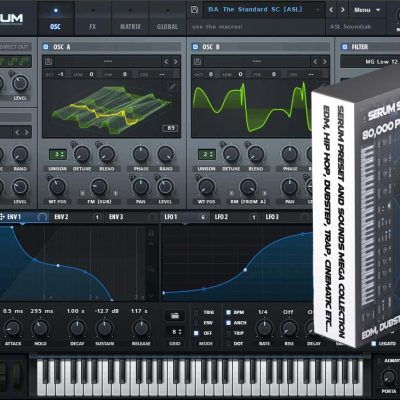Screen dimensions: 400x400
Task: Adjust the OSC A Unison voice stepper
Action: click(58, 155)
